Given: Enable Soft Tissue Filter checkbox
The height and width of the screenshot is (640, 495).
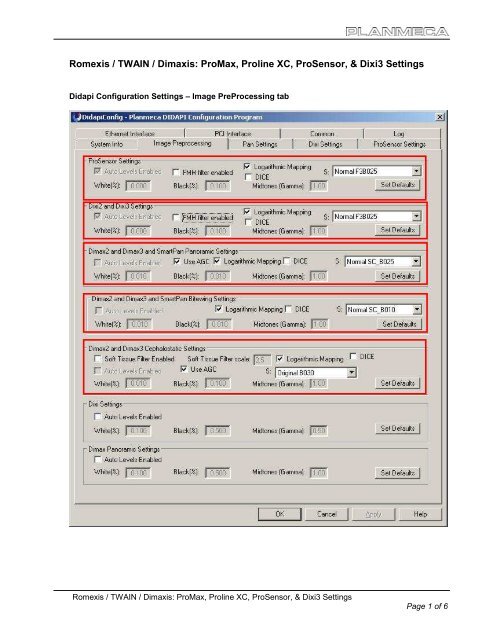Looking at the screenshot, I should [x=97, y=359].
